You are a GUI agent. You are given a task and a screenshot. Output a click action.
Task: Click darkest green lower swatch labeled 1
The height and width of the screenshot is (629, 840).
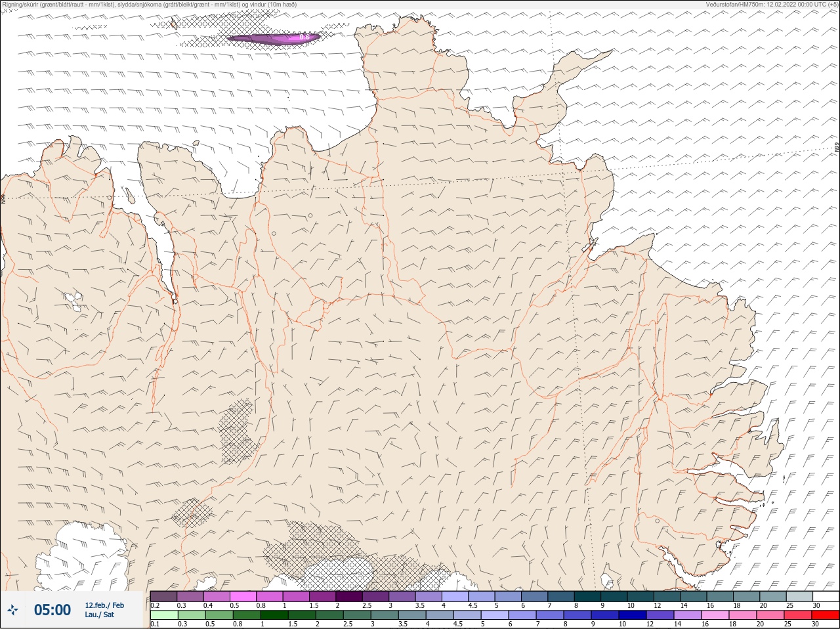(274, 615)
